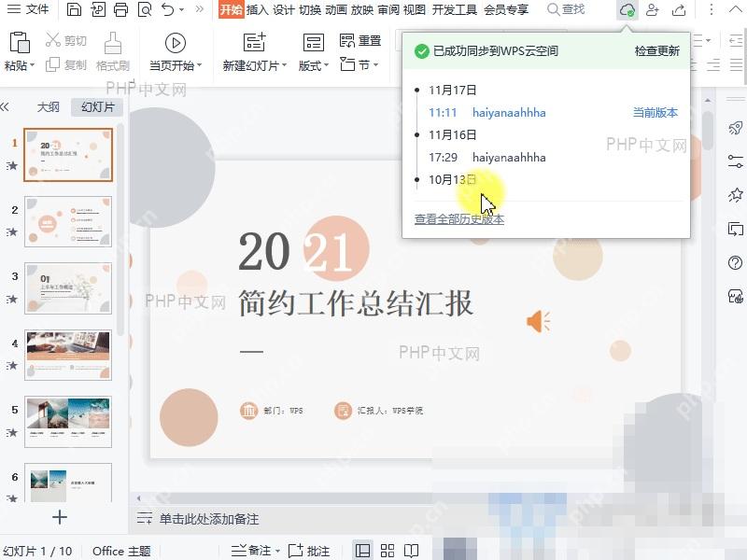Switch to the 设计 ribbon tab
The height and width of the screenshot is (560, 747).
(284, 9)
